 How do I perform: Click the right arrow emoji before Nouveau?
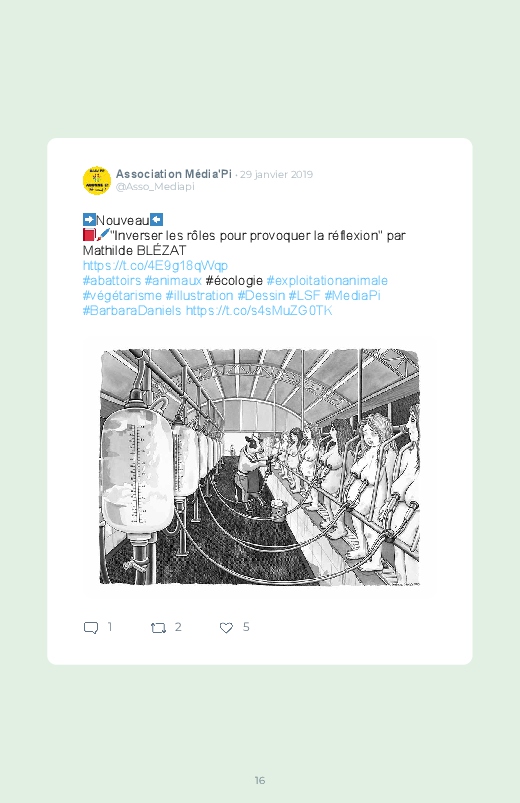[x=89, y=220]
